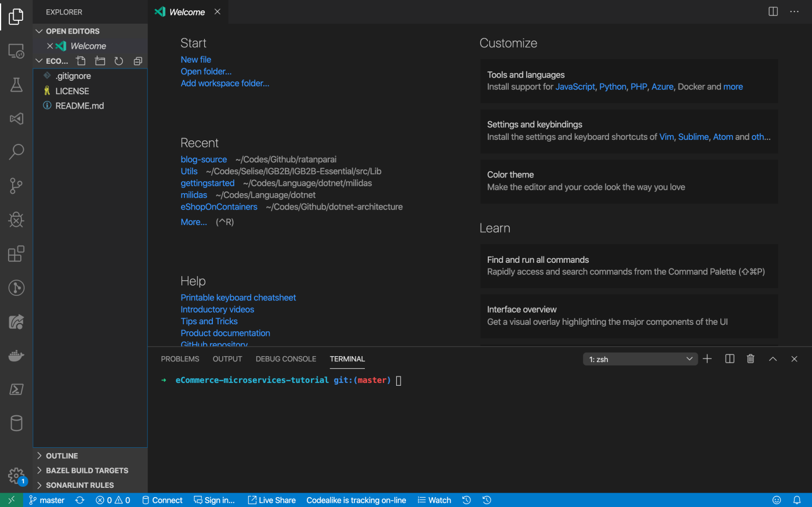The width and height of the screenshot is (812, 507).
Task: Open the Search panel in the activity bar
Action: 16,151
